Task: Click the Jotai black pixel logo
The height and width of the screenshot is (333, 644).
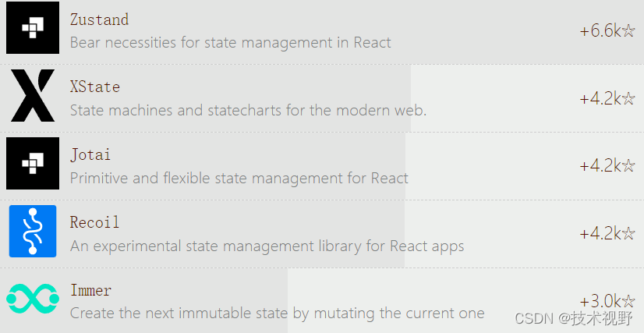Action: tap(33, 163)
